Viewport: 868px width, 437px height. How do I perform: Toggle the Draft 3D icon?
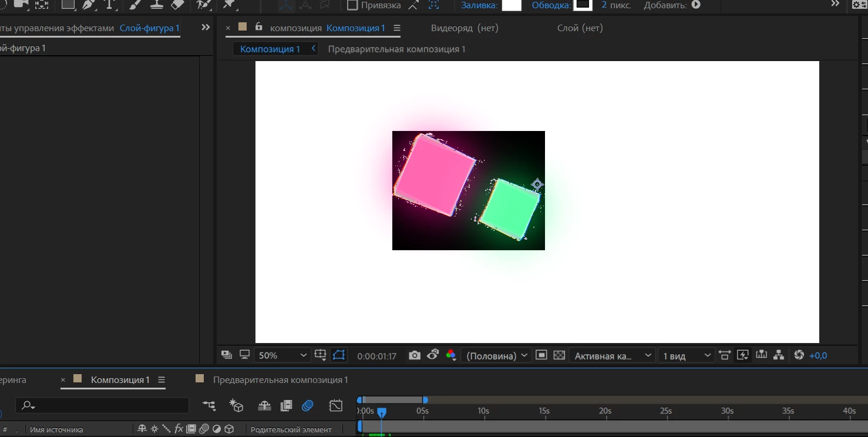(237, 405)
